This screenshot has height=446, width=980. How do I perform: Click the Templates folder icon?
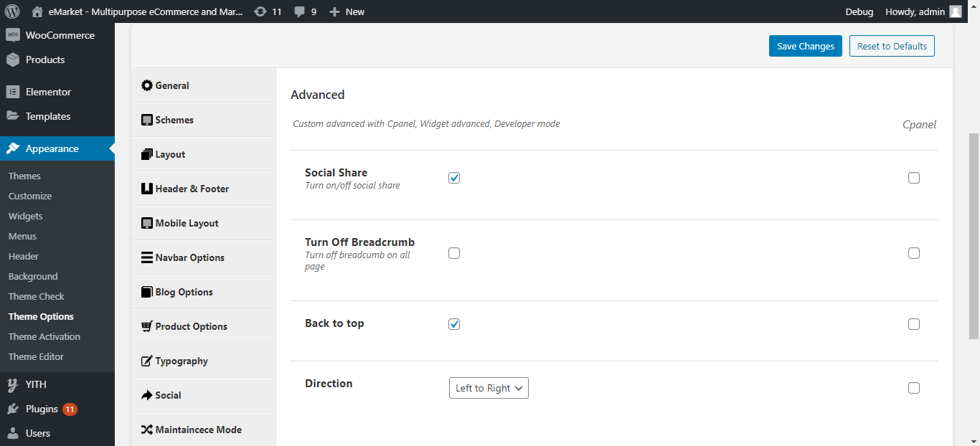13,116
